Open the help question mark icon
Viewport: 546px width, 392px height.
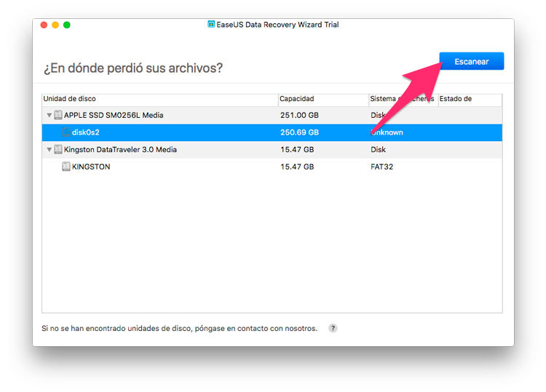pos(333,328)
